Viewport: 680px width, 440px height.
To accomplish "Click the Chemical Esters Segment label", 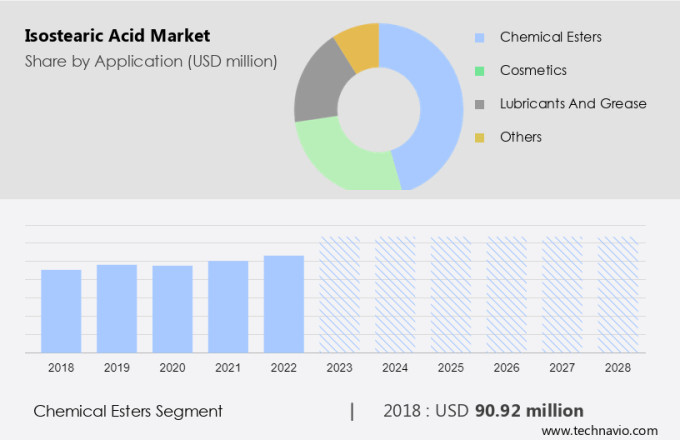I will pyautogui.click(x=128, y=411).
